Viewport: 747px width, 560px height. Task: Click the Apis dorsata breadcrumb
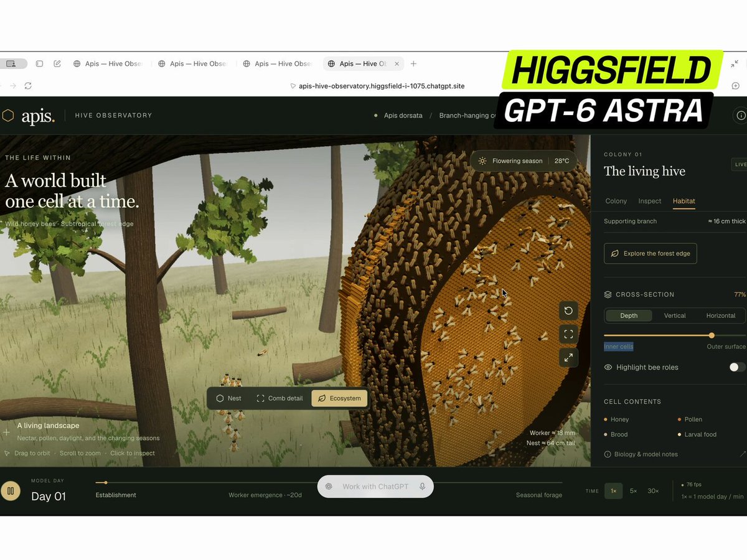pos(403,116)
